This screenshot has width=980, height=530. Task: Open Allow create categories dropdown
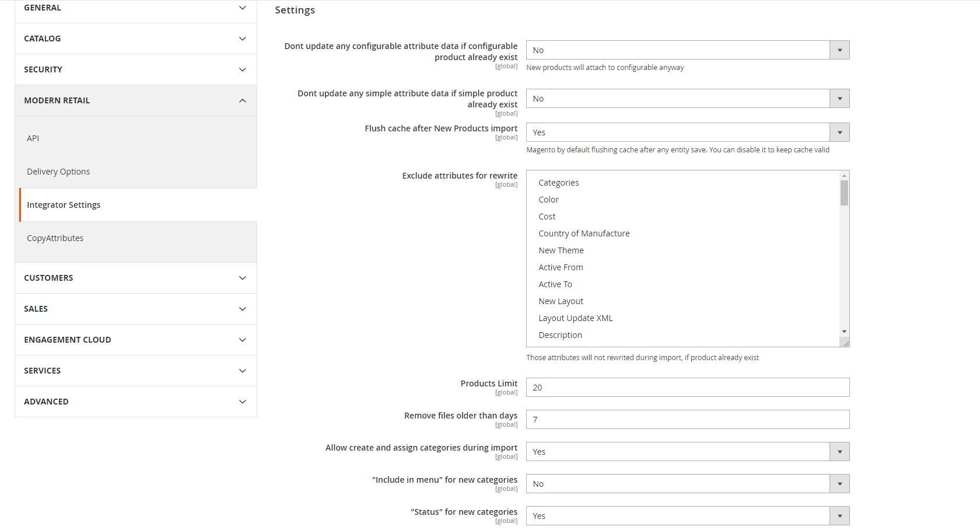[x=688, y=452]
